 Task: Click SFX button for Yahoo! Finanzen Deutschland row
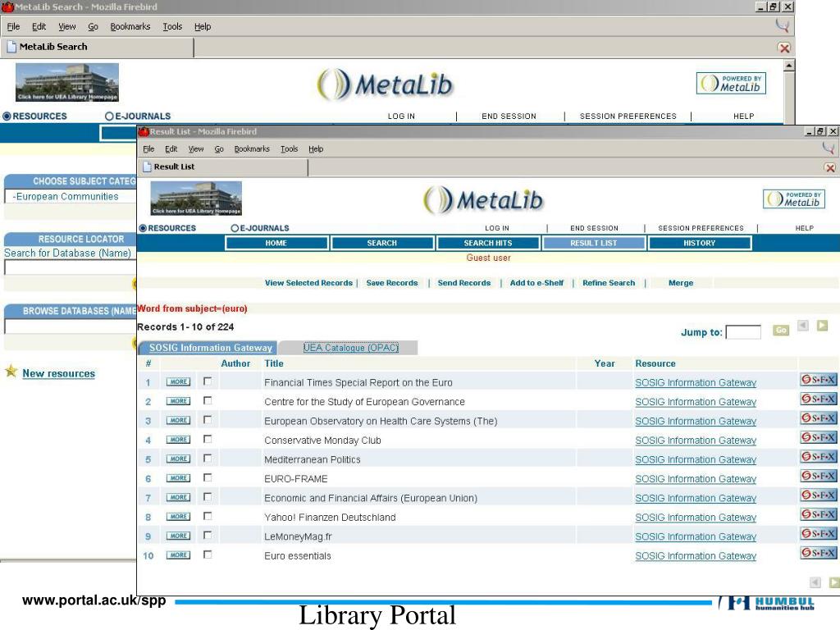coord(819,515)
